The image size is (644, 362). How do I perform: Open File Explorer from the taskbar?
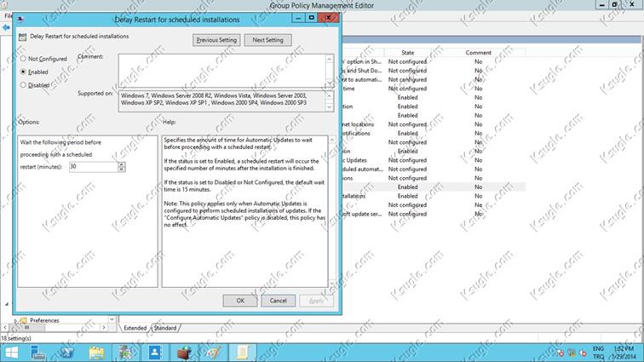(x=96, y=353)
